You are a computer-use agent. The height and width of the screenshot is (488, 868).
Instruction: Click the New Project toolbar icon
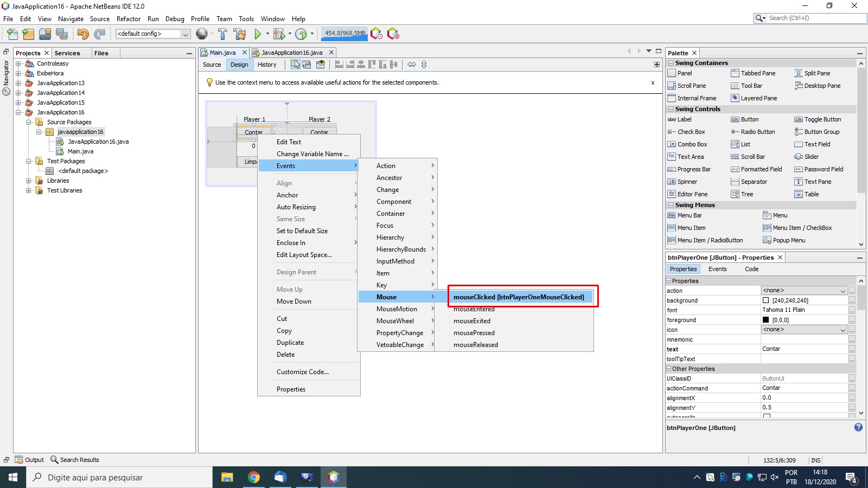pos(28,34)
